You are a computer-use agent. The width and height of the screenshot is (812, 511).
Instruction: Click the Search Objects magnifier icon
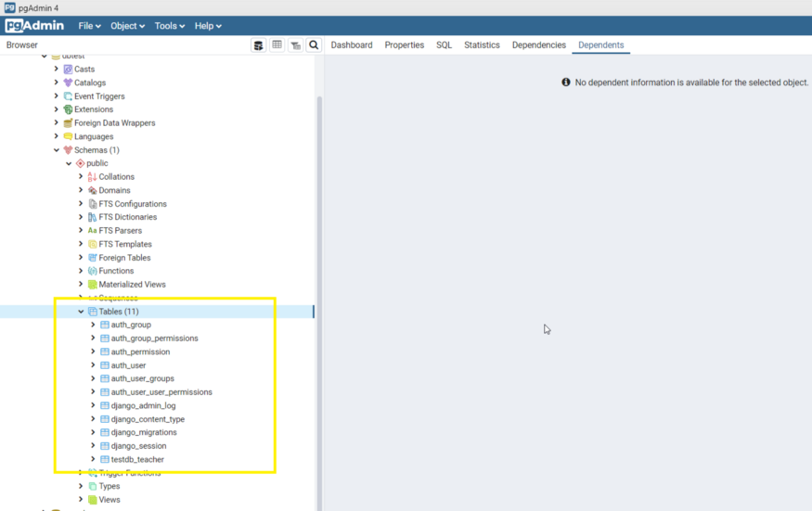pyautogui.click(x=314, y=45)
